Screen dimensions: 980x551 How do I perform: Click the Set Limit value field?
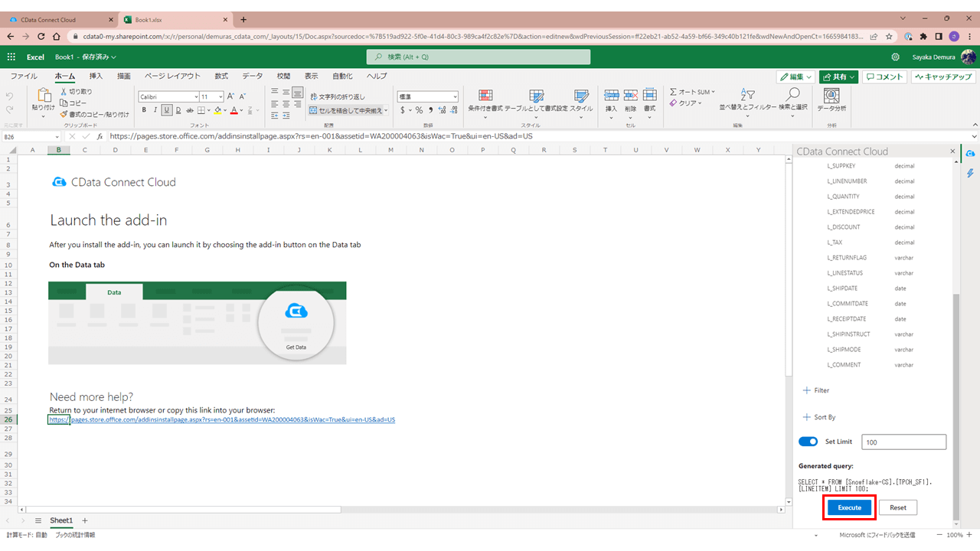pyautogui.click(x=904, y=442)
